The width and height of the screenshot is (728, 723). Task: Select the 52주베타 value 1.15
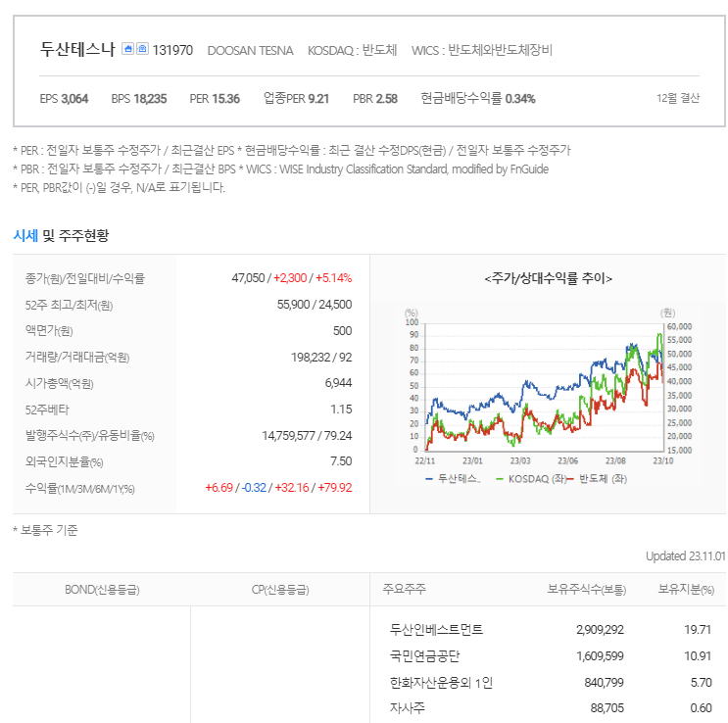pyautogui.click(x=341, y=410)
